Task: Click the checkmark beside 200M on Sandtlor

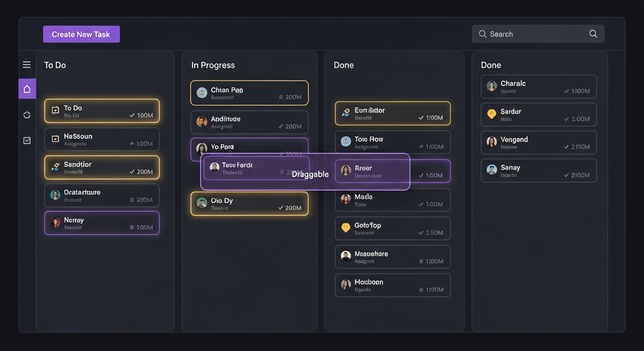Action: click(x=132, y=172)
